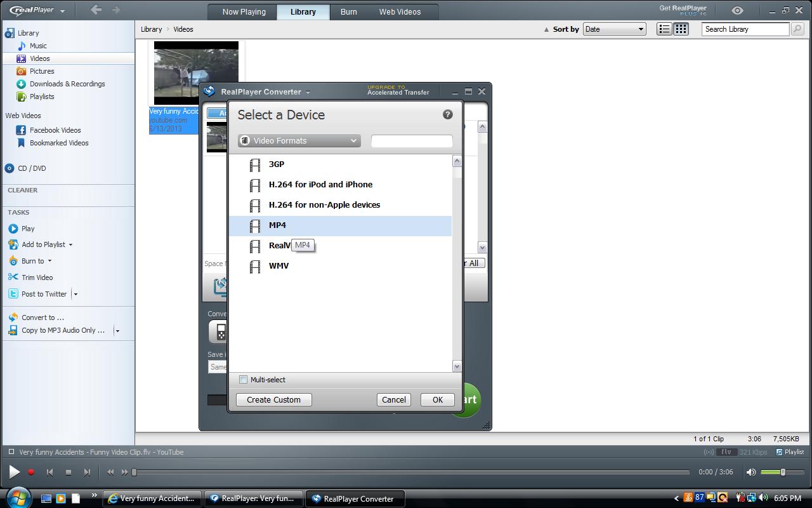Toggle the small square beside the clip title
The height and width of the screenshot is (508, 812).
point(11,452)
